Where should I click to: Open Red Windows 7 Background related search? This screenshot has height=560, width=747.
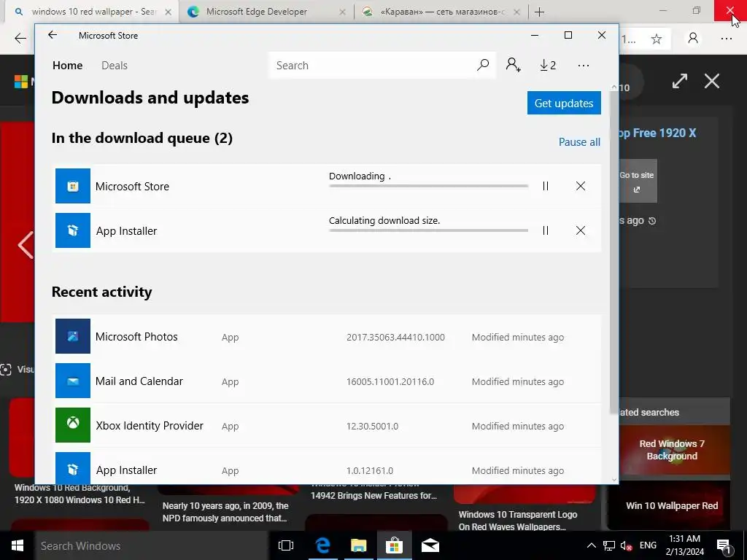[x=672, y=449]
